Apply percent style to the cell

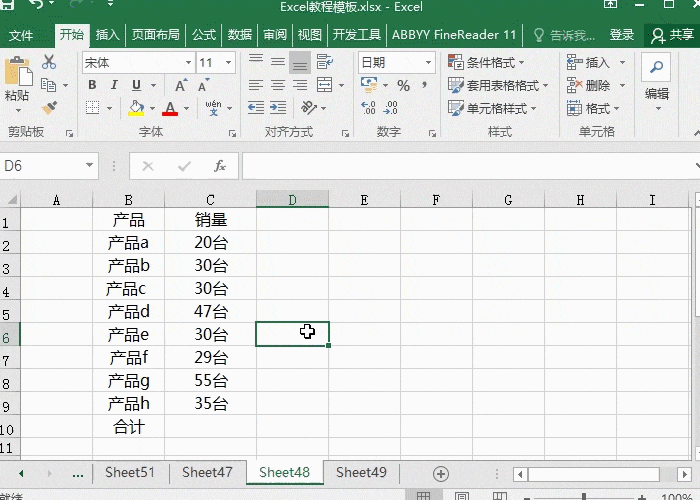point(403,86)
